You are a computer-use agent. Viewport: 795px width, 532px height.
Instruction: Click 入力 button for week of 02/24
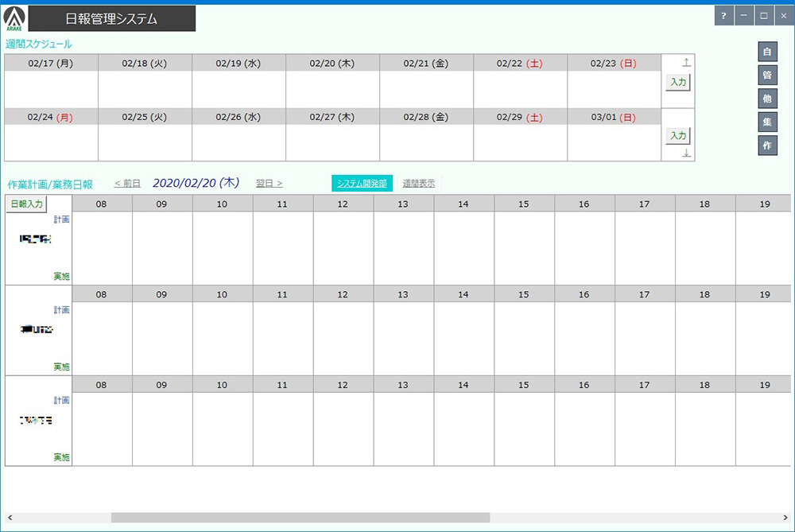coord(678,135)
